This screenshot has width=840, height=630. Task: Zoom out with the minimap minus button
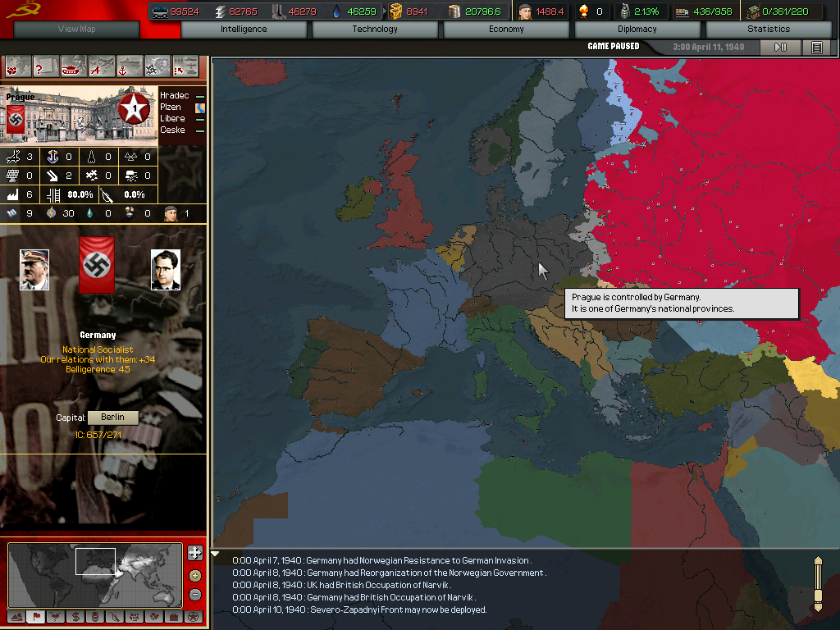click(195, 595)
